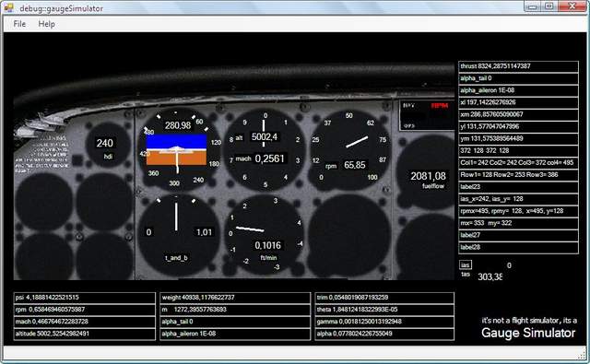Image resolution: width=590 pixels, height=364 pixels.
Task: Click the vertical speed gauge labeled ft/min
Action: tap(265, 234)
